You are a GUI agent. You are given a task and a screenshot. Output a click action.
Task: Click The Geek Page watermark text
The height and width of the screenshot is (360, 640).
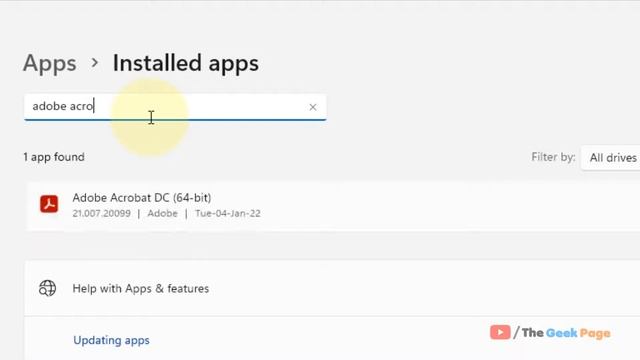tap(566, 333)
